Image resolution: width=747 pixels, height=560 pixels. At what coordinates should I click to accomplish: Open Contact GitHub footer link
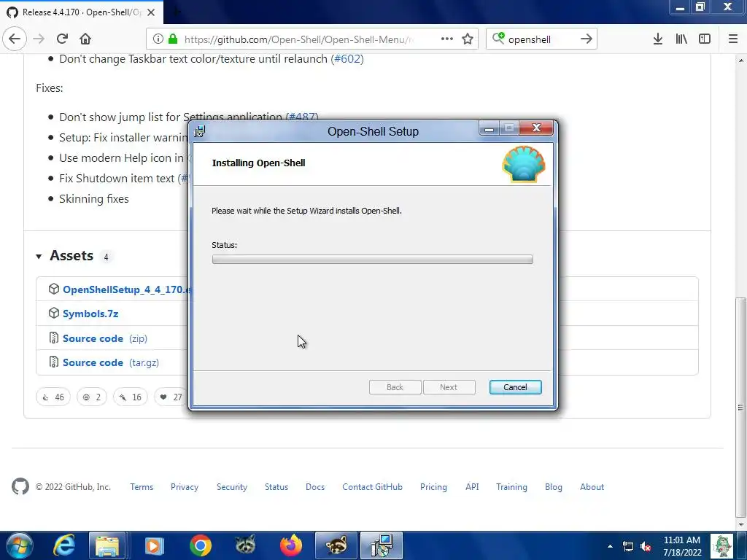point(373,487)
